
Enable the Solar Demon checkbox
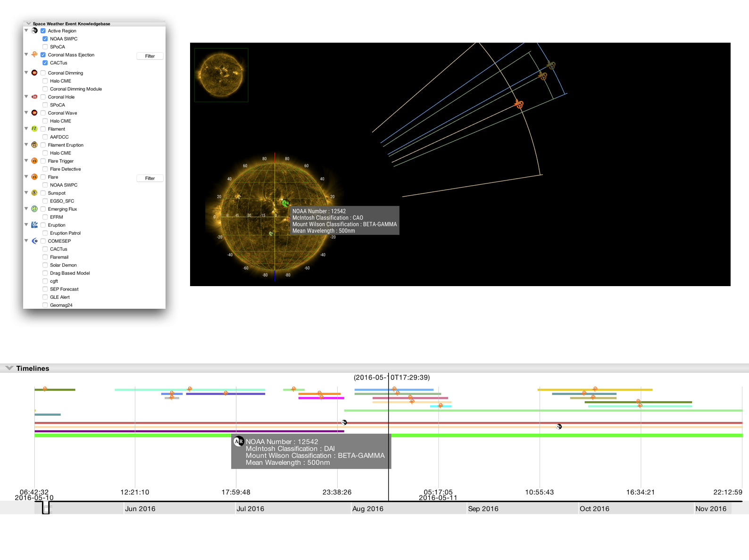[45, 265]
